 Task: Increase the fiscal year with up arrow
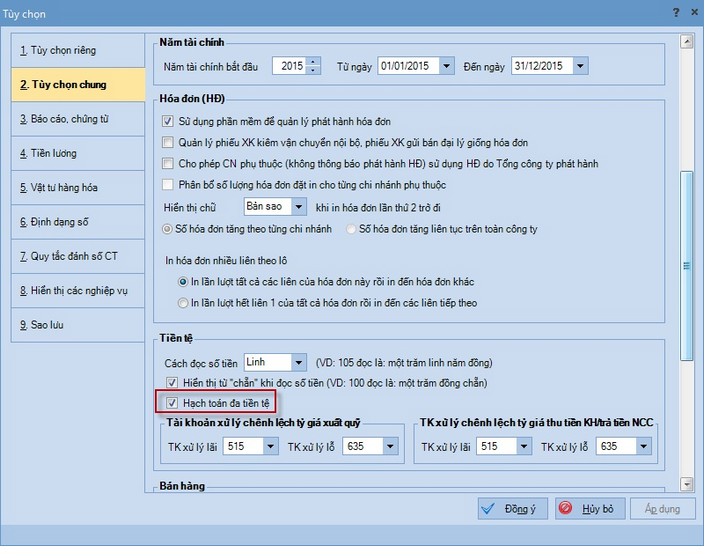[313, 62]
